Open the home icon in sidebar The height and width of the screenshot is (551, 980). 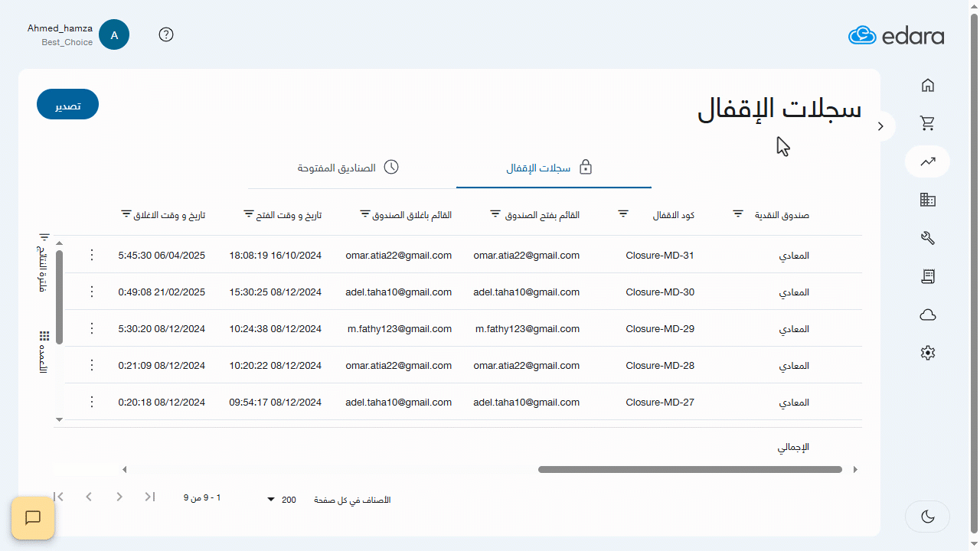click(x=927, y=85)
